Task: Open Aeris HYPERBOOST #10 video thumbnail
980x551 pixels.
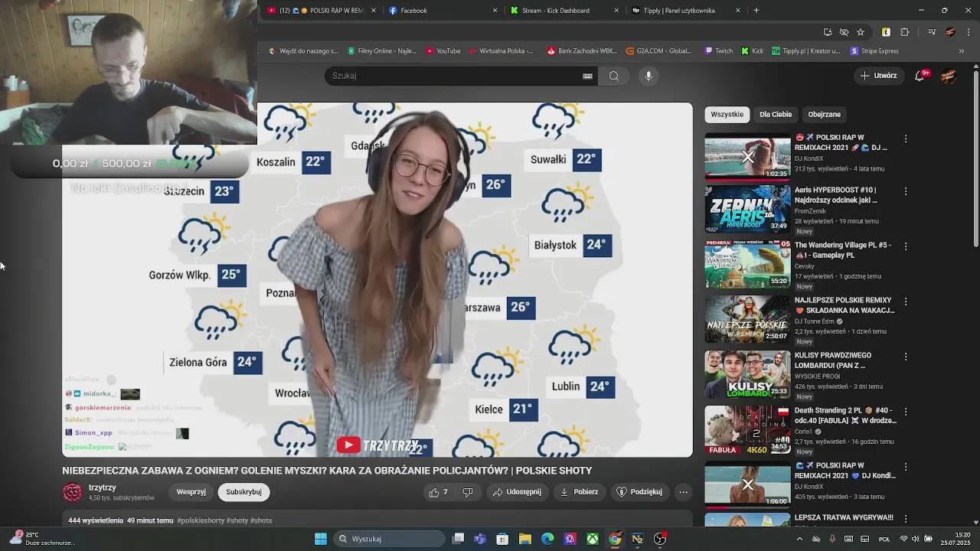Action: tap(747, 209)
